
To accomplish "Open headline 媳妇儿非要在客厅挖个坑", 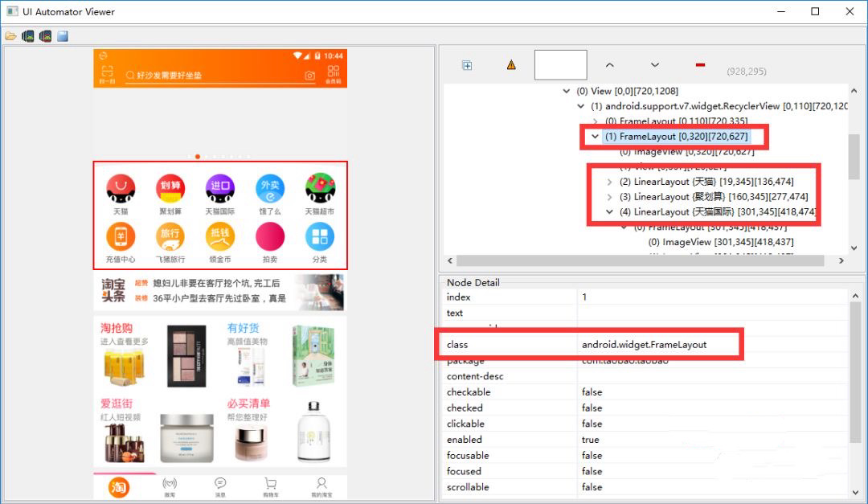I will coord(216,283).
